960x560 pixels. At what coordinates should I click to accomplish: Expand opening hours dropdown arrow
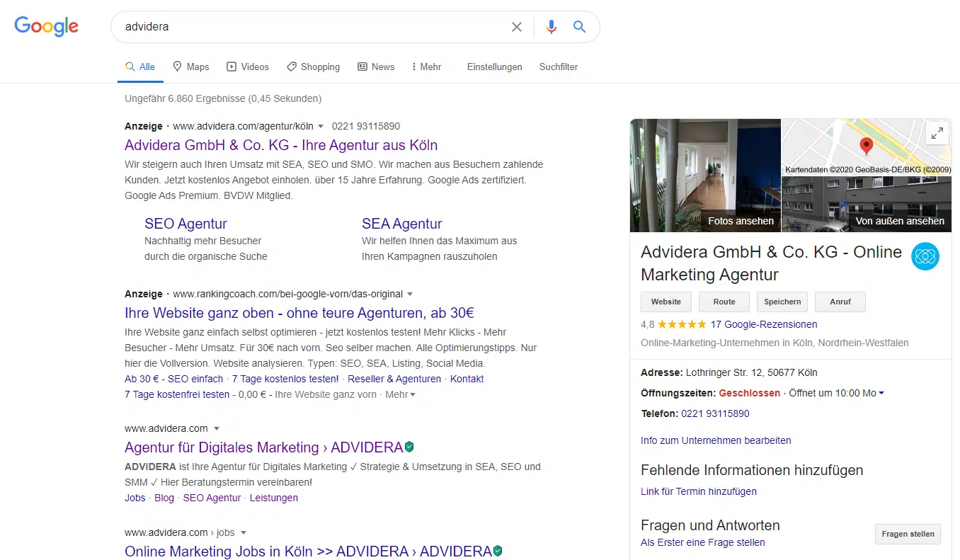coord(881,393)
